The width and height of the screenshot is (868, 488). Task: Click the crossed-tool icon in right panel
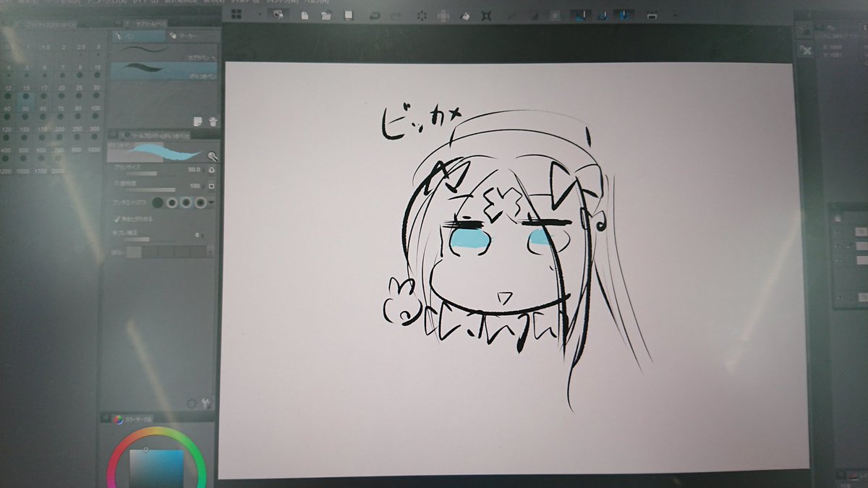tap(807, 50)
